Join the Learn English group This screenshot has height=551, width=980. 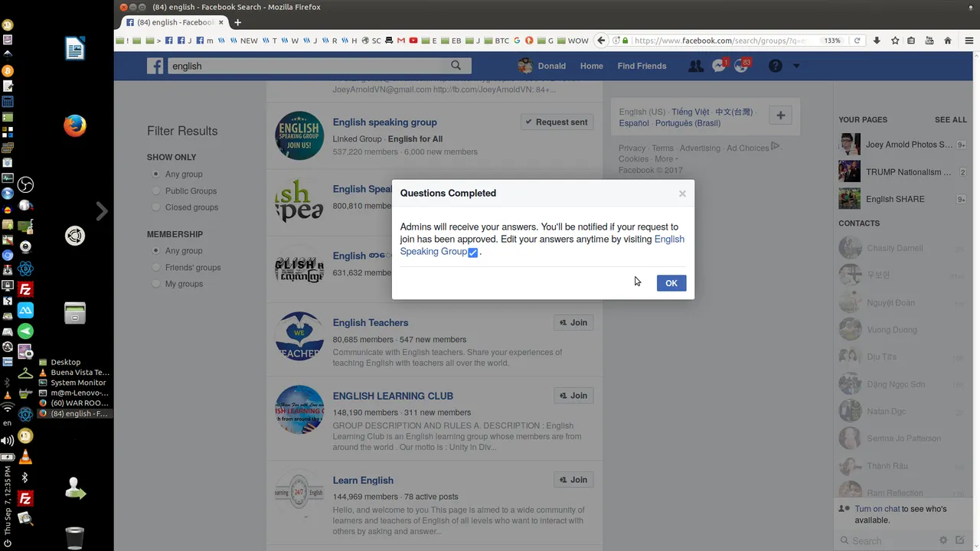coord(573,480)
